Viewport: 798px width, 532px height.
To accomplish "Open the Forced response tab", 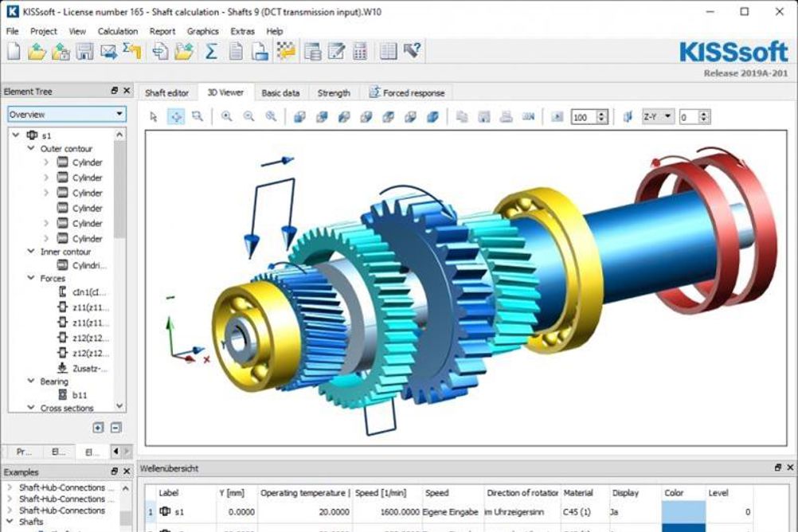I will pyautogui.click(x=407, y=92).
